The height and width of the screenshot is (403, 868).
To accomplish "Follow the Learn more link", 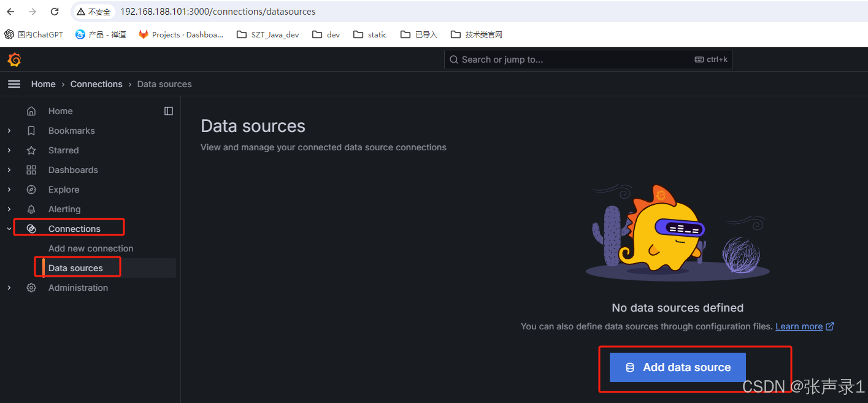I will point(799,326).
